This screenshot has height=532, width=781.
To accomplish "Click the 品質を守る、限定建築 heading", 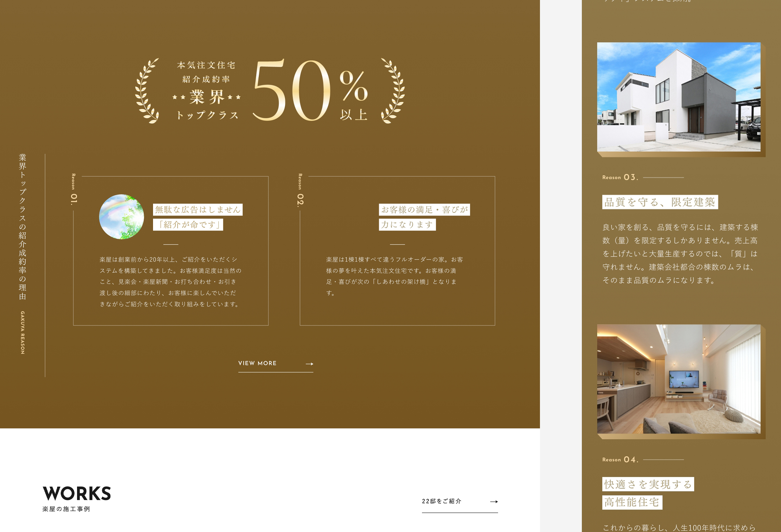I will point(660,202).
